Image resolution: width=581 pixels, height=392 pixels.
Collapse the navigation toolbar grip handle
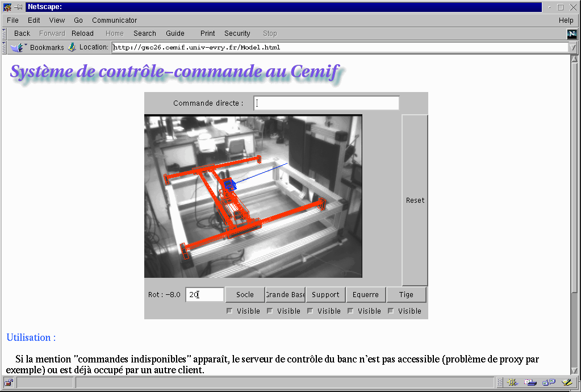tap(4, 34)
